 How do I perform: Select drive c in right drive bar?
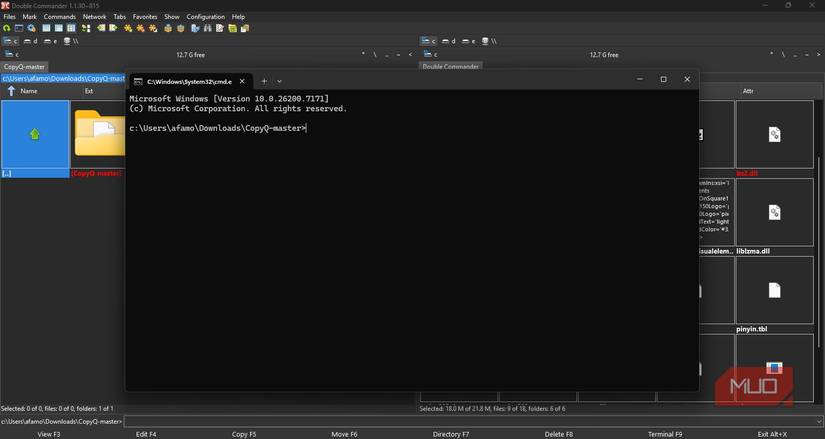coord(428,41)
